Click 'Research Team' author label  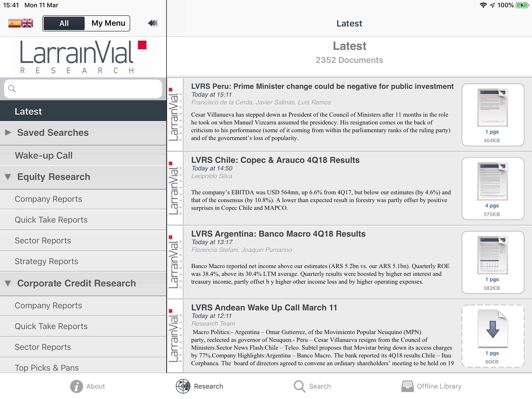coord(213,324)
